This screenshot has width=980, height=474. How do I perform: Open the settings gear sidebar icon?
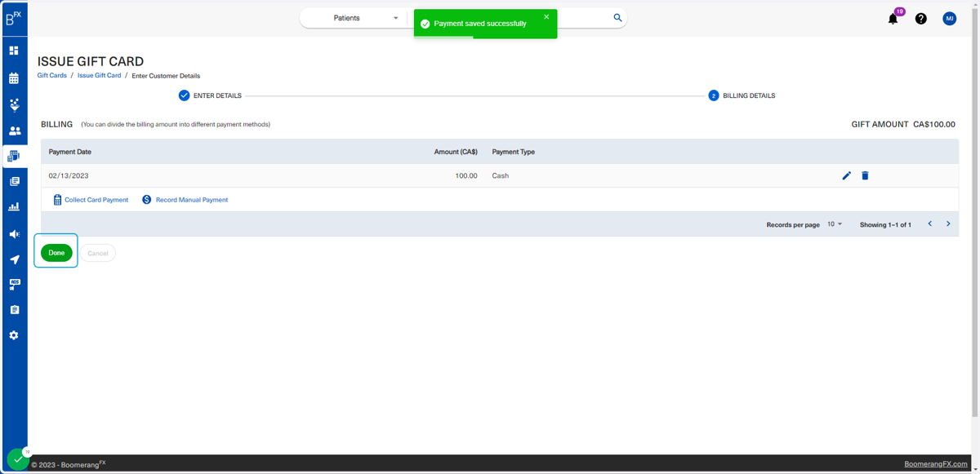tap(14, 335)
